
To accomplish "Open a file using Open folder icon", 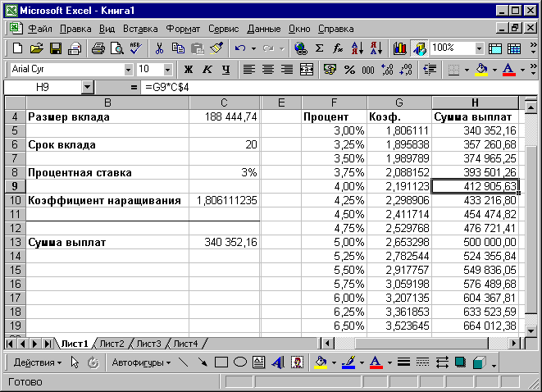I will click(36, 48).
